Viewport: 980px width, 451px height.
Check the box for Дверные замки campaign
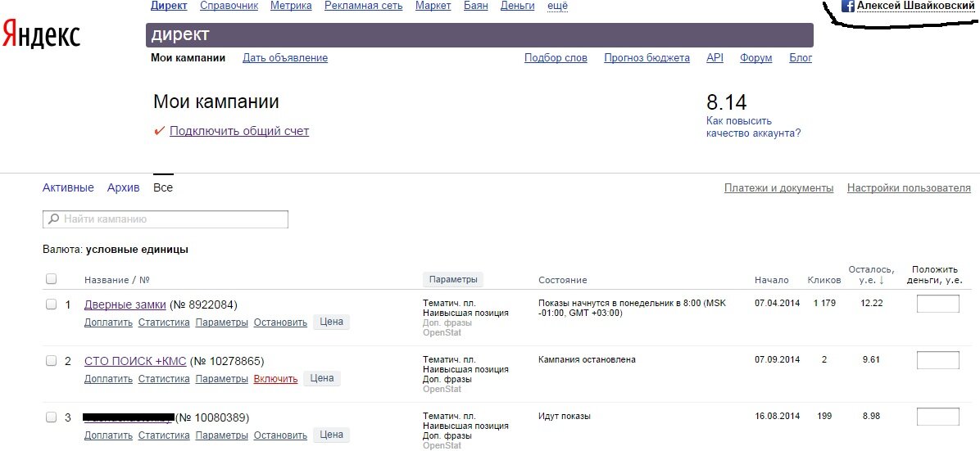click(x=51, y=304)
